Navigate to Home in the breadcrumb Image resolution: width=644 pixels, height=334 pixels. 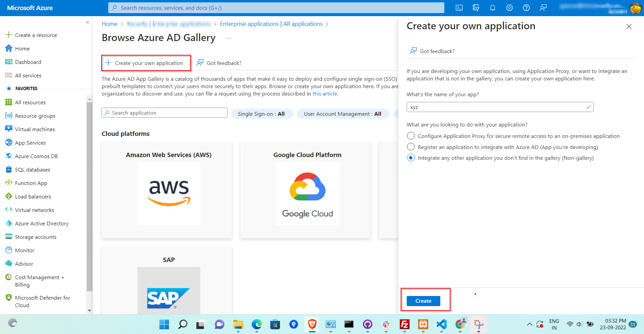(x=109, y=24)
